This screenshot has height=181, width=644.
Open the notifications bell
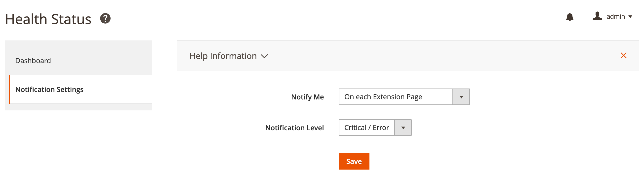[569, 17]
